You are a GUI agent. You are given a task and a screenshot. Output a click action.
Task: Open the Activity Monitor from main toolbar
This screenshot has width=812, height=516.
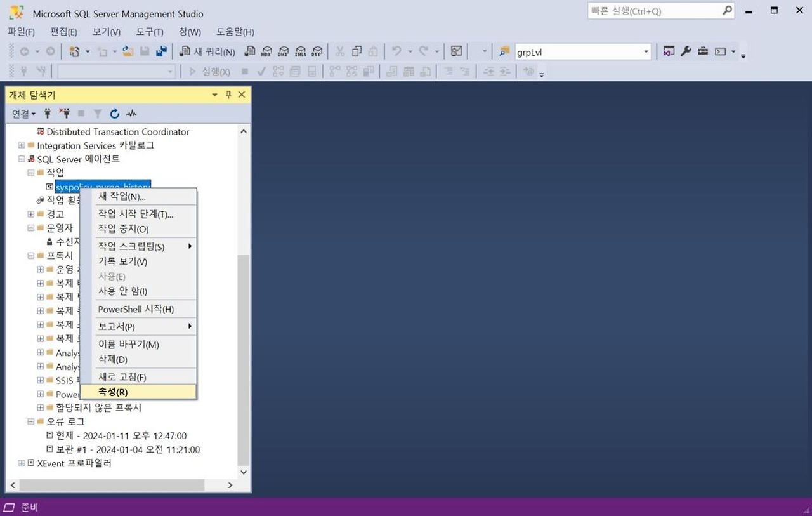456,51
